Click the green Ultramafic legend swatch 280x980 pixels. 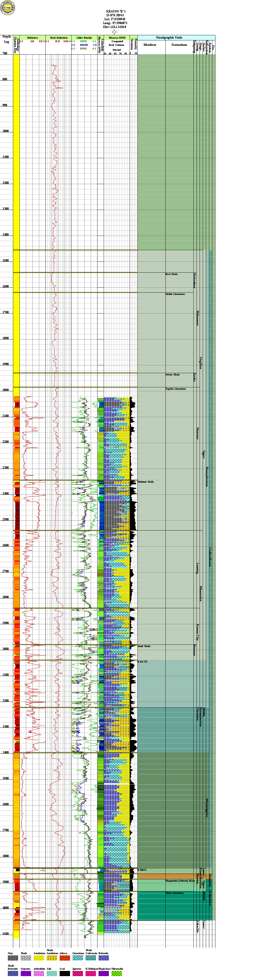[x=117, y=973]
